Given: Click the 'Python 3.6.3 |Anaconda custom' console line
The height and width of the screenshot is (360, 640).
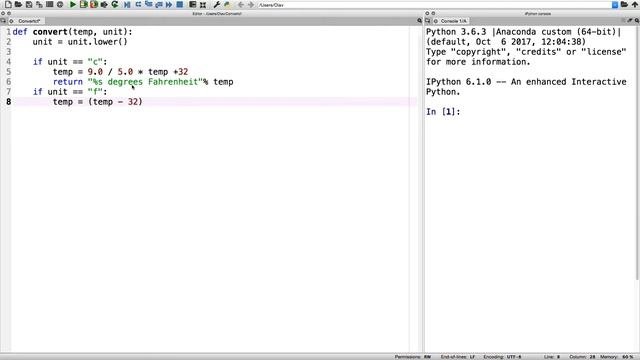Looking at the screenshot, I should tap(523, 32).
